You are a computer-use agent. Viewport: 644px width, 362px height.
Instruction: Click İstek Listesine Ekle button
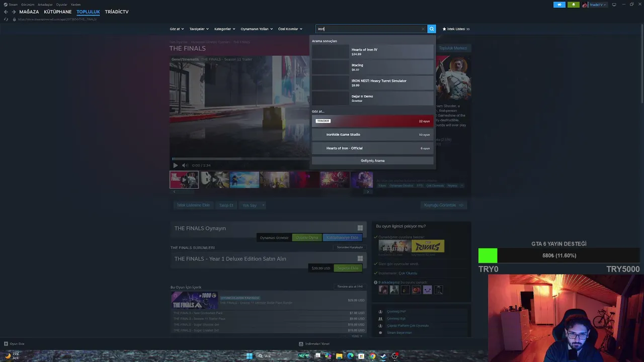193,205
